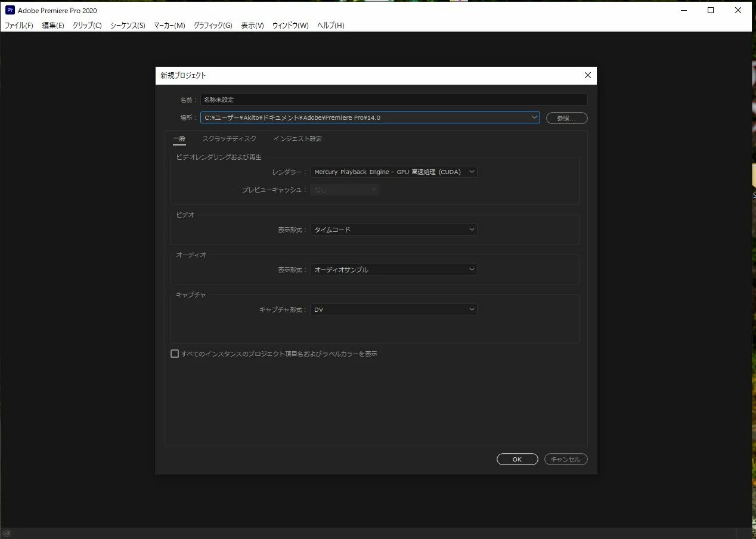
Task: Maximize the Premiere Pro window
Action: 711,10
